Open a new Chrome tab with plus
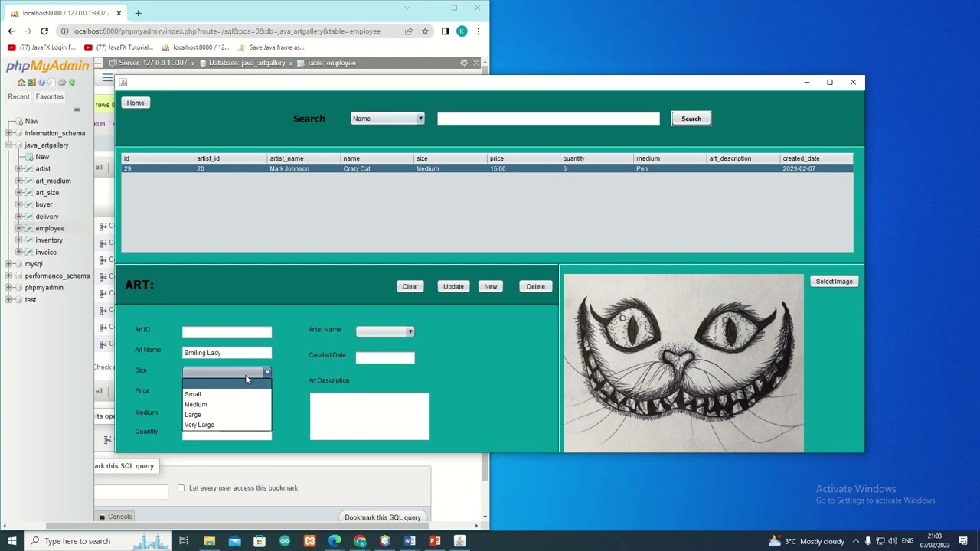 pos(138,13)
